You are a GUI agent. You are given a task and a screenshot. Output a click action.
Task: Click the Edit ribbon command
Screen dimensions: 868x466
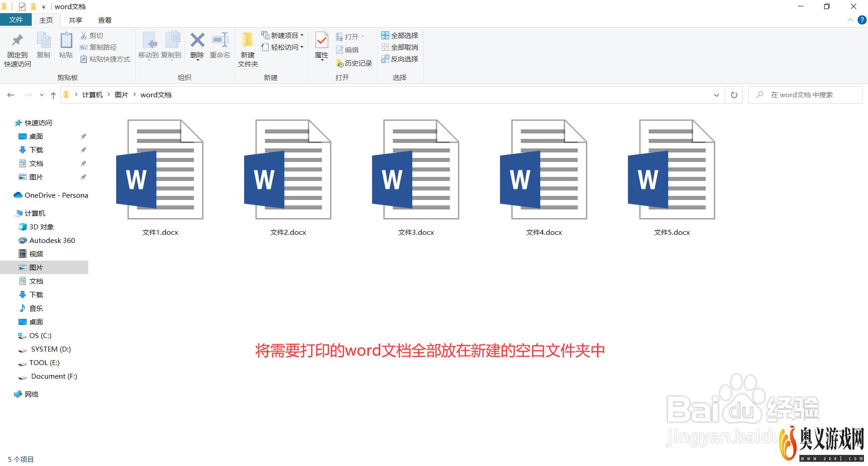(347, 50)
